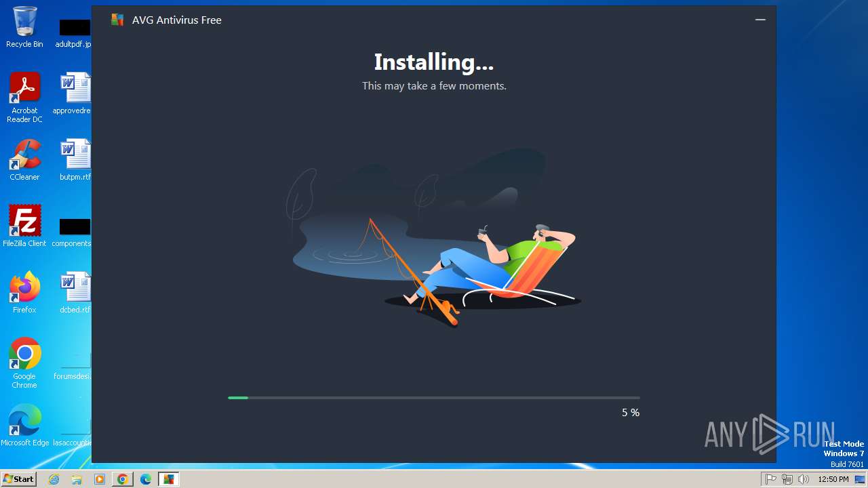The height and width of the screenshot is (488, 868).
Task: Open the Windows Start menu
Action: pos(18,479)
